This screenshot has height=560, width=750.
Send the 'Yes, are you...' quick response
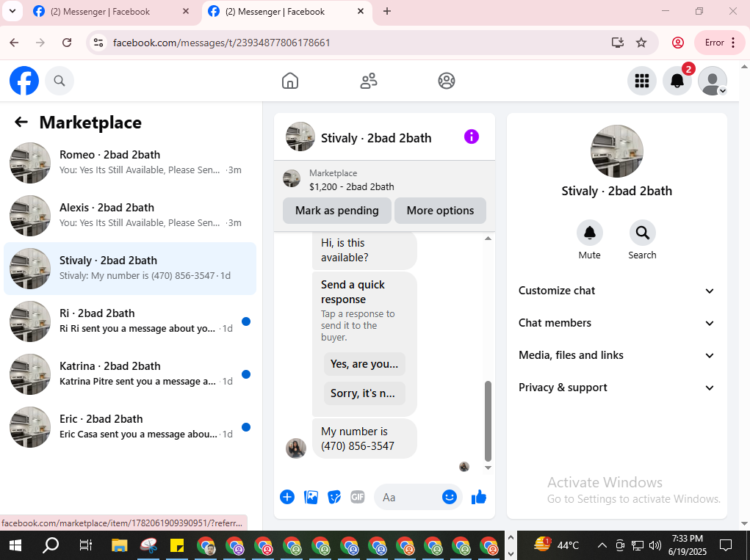point(364,364)
